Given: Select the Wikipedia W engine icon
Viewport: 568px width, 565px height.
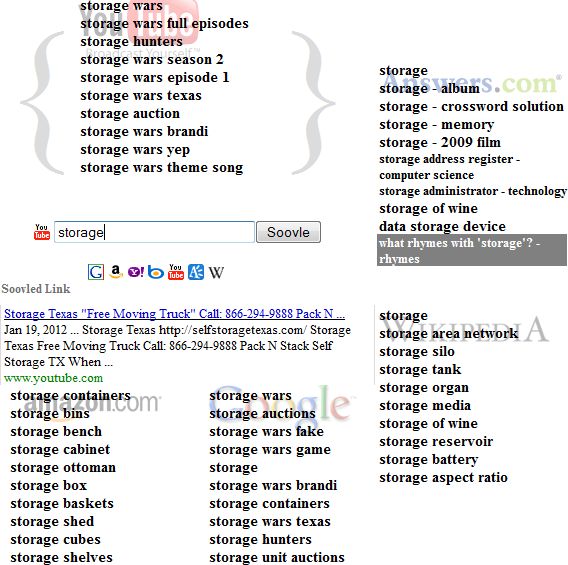Looking at the screenshot, I should point(216,272).
